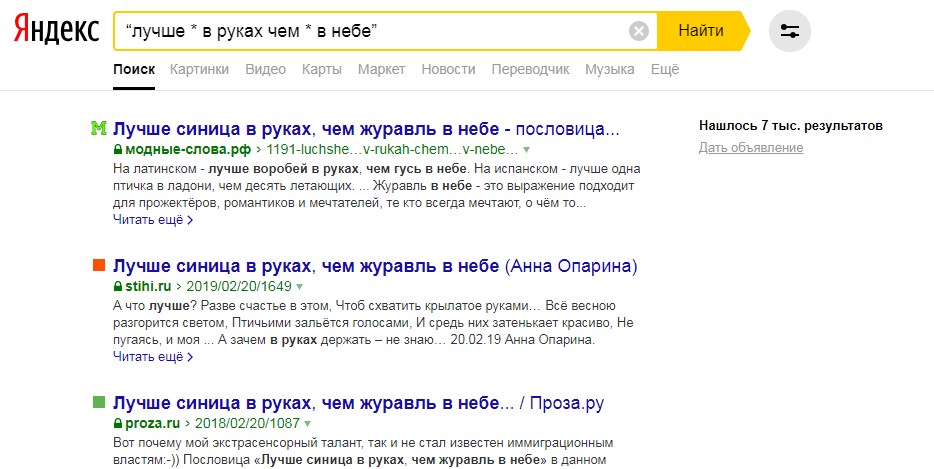Image resolution: width=934 pixels, height=469 pixels.
Task: Click the модные-слова.рф domain link
Action: (188, 150)
